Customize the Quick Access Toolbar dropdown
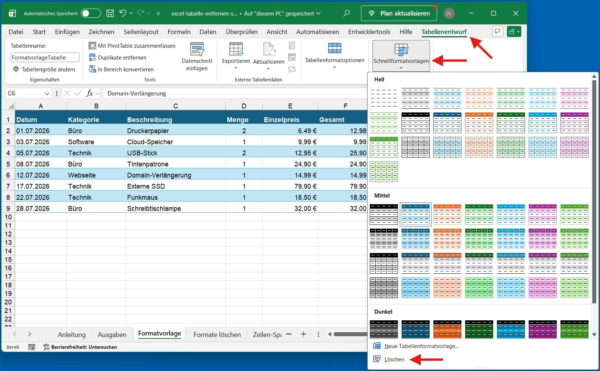 pyautogui.click(x=158, y=13)
